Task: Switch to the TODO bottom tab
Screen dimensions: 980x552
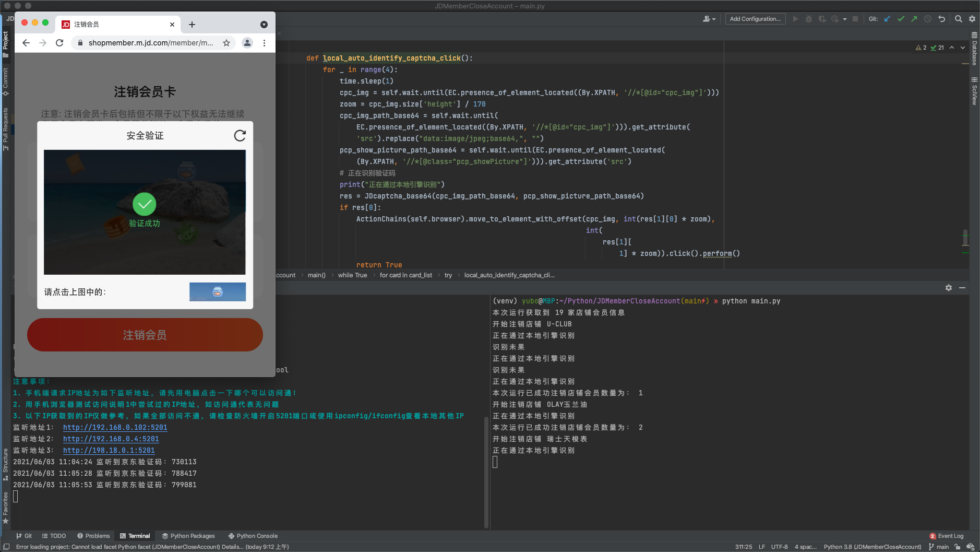Action: (x=54, y=536)
